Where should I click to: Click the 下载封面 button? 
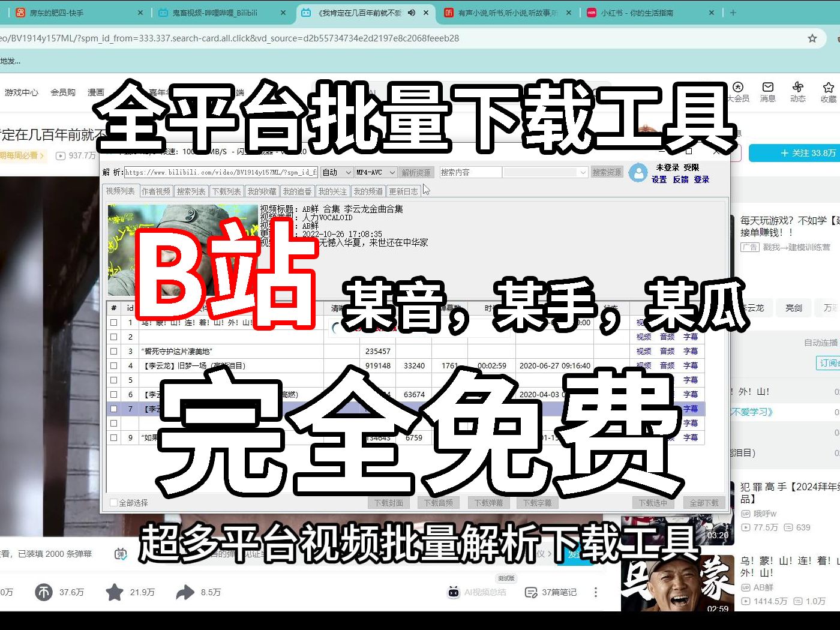coord(389,503)
